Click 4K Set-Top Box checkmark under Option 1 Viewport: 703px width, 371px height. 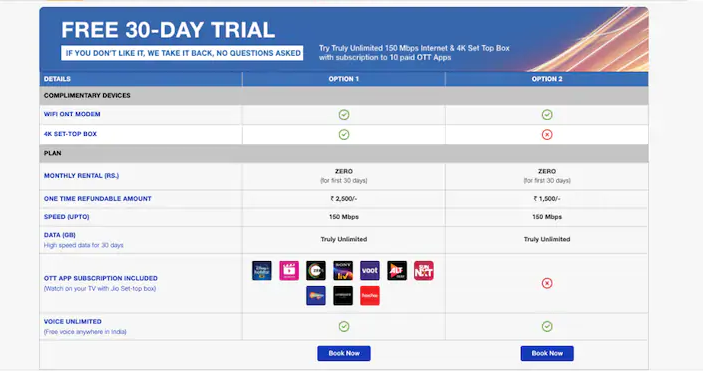tap(344, 135)
